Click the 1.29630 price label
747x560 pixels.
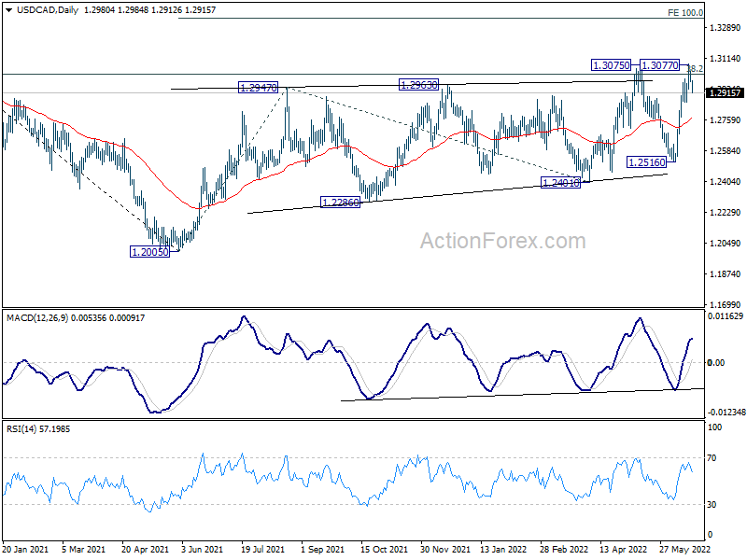[x=421, y=84]
